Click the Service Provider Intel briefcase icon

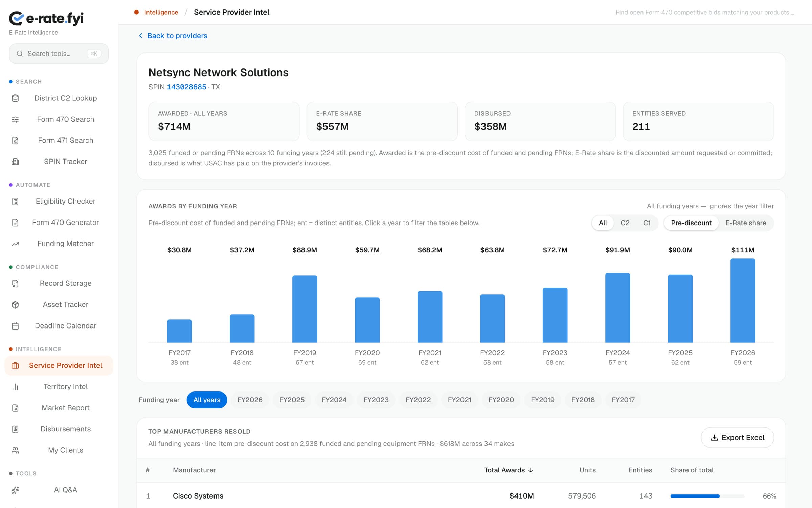point(15,366)
